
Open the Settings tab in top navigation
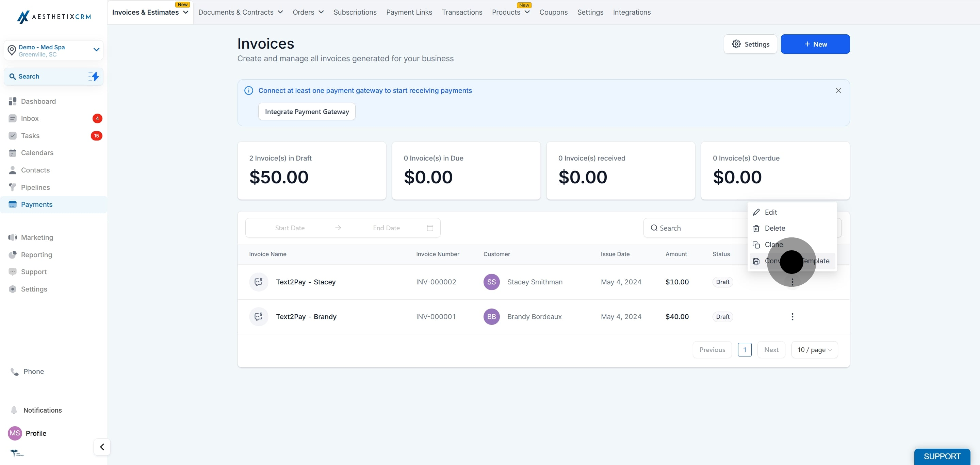(x=590, y=12)
